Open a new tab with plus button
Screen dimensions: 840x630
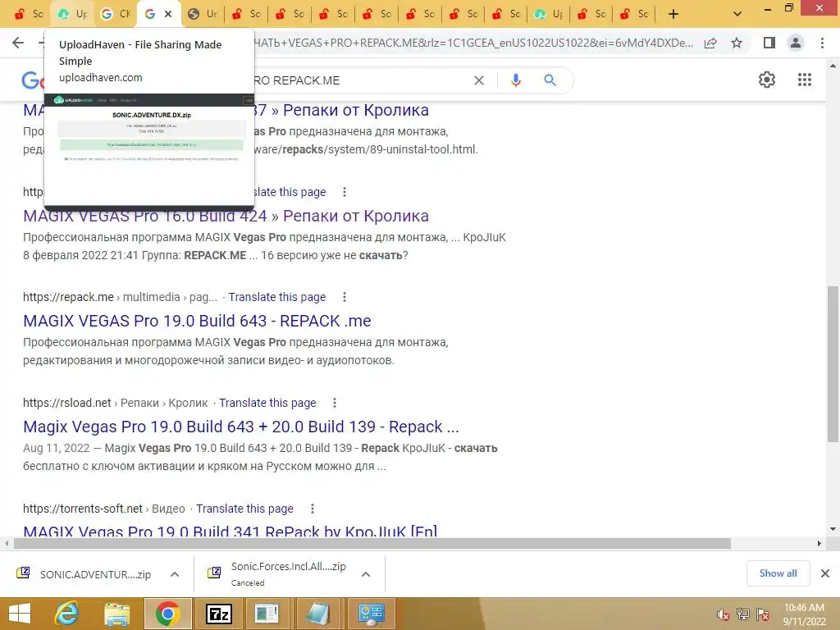click(x=673, y=14)
